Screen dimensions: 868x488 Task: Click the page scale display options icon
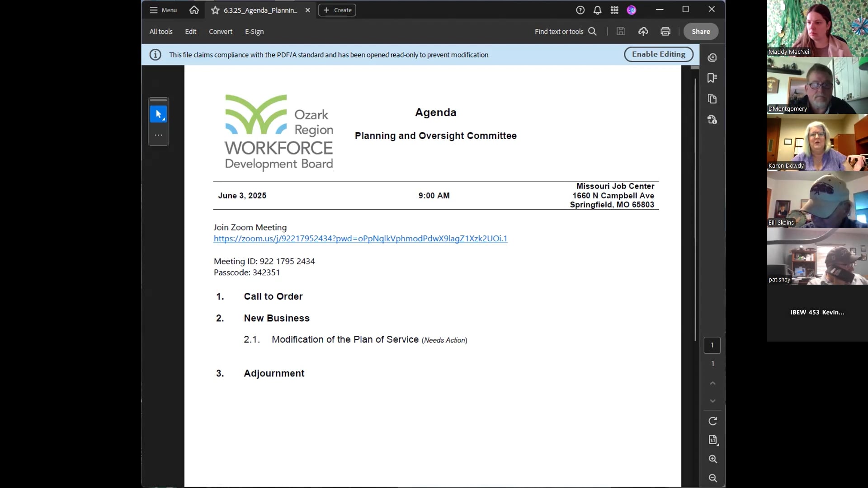pos(713,440)
